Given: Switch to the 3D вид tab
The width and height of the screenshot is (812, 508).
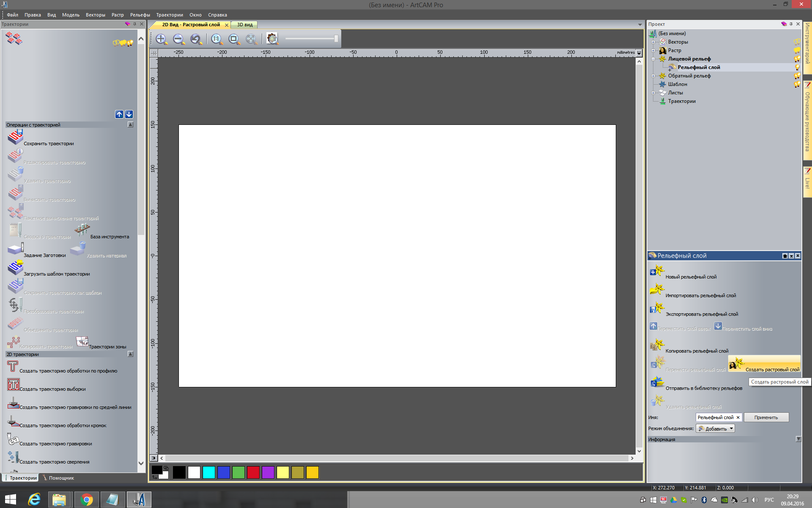Looking at the screenshot, I should (x=244, y=25).
